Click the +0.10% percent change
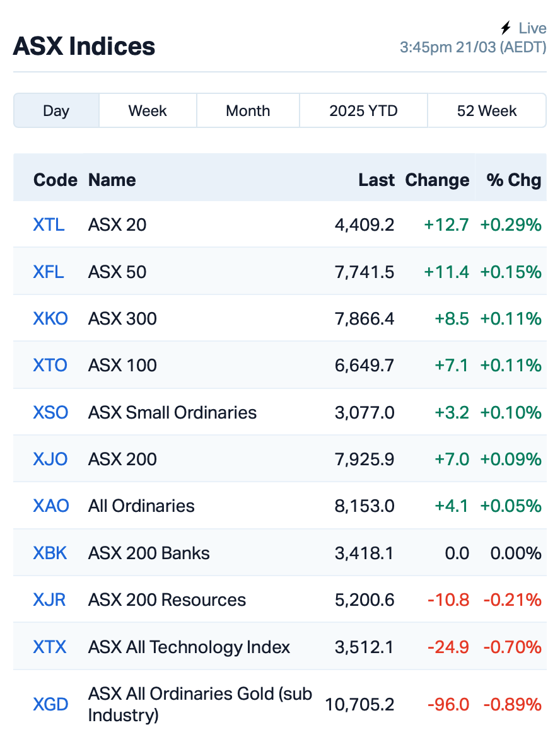Image resolution: width=560 pixels, height=730 pixels. pyautogui.click(x=511, y=412)
